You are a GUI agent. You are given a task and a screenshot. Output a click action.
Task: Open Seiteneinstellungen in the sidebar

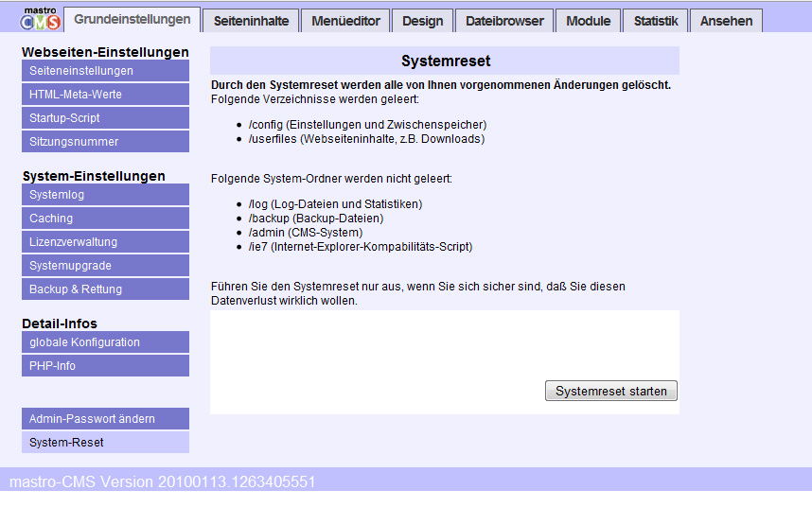pos(105,70)
